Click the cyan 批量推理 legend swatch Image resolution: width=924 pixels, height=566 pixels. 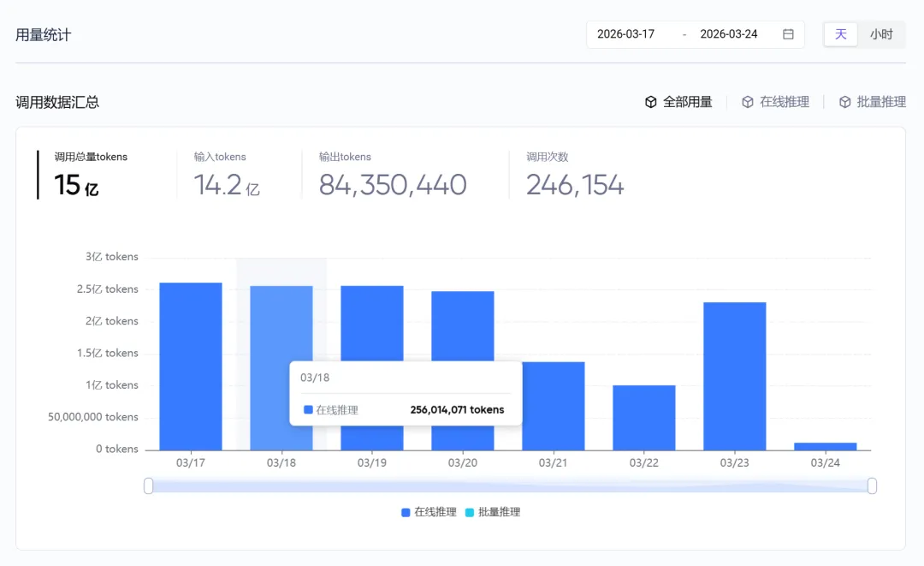[470, 512]
